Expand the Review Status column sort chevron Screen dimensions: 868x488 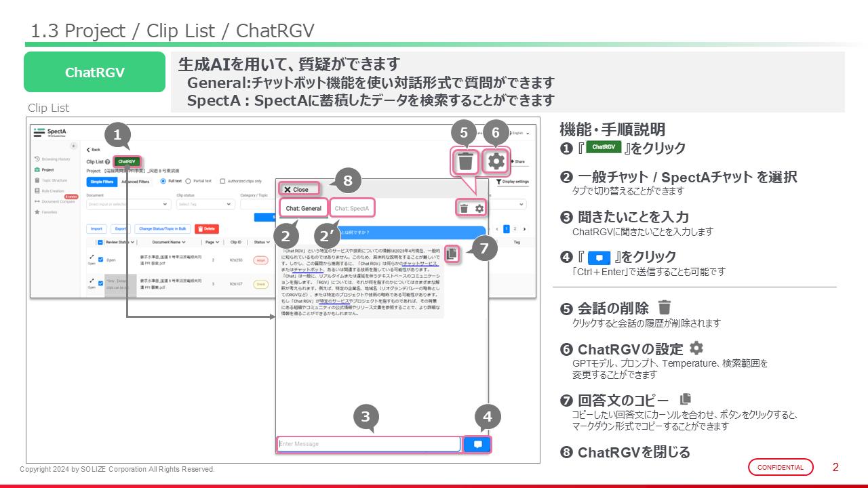coord(133,242)
